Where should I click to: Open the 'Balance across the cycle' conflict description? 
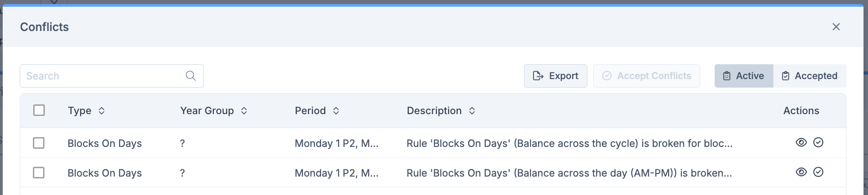coord(569,143)
